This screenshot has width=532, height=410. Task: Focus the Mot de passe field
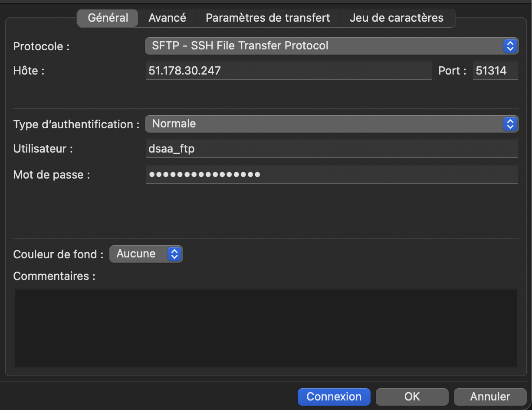pos(332,174)
